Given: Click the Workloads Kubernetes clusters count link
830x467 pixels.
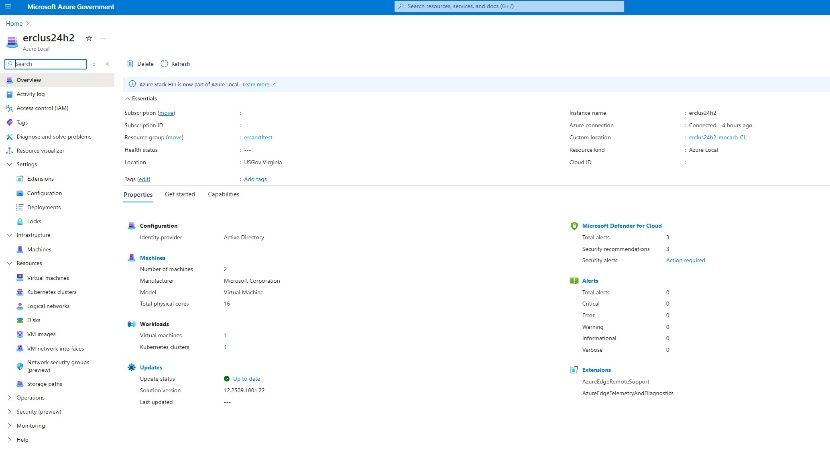Looking at the screenshot, I should [x=225, y=347].
